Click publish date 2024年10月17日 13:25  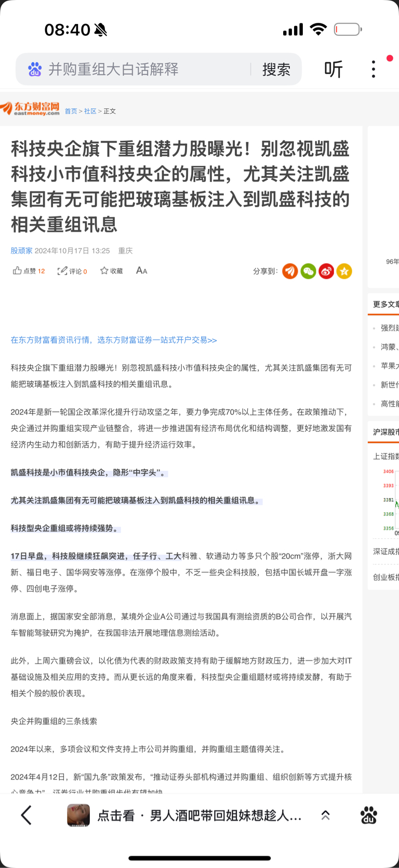[72, 251]
